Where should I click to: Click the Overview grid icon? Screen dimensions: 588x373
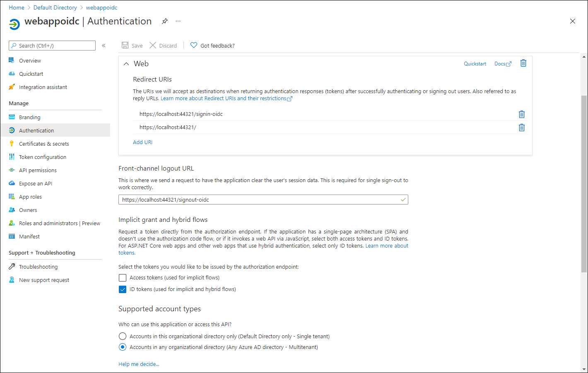pyautogui.click(x=12, y=60)
